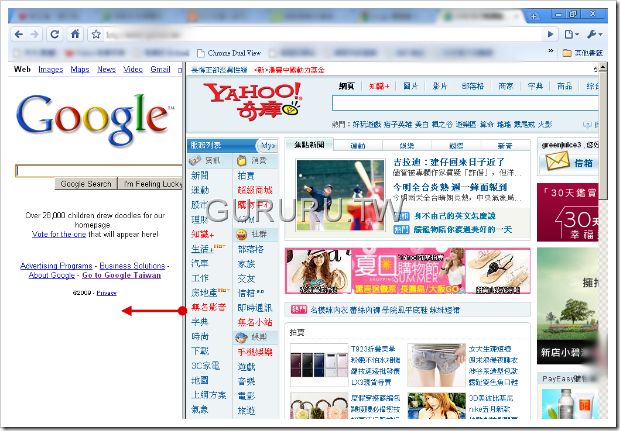Open 即時通訊 in the services list
This screenshot has height=431, width=620.
click(255, 308)
